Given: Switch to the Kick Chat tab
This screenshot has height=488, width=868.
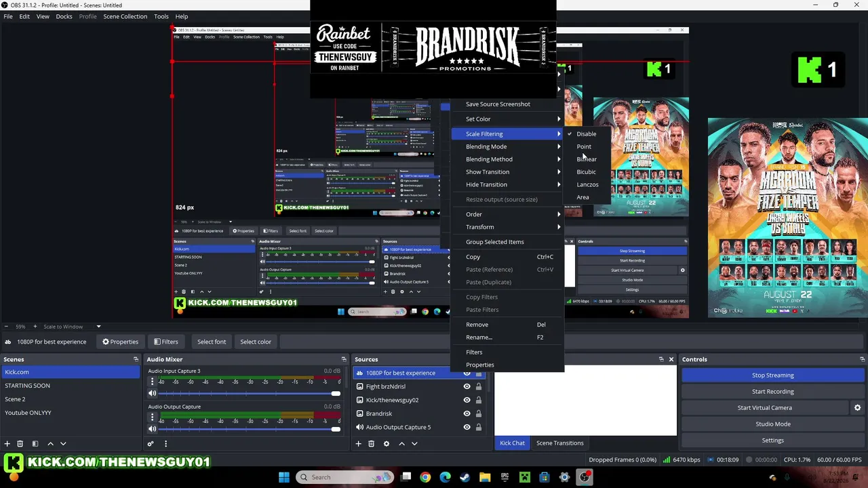Looking at the screenshot, I should (x=512, y=443).
